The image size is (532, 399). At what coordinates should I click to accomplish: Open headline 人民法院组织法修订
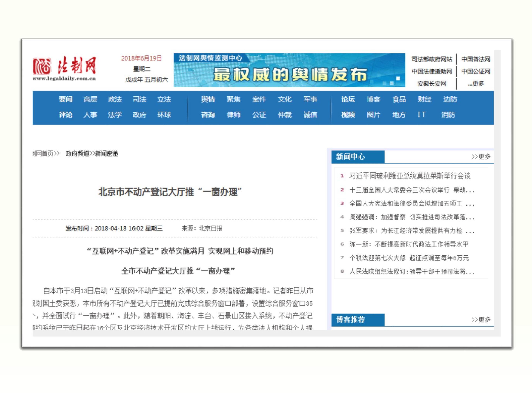point(412,272)
